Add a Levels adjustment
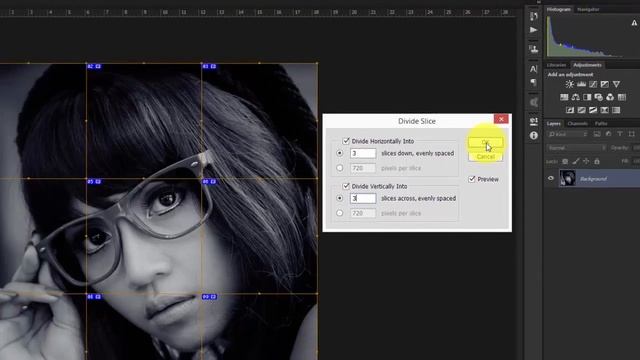This screenshot has height=360, width=640. coord(581,84)
